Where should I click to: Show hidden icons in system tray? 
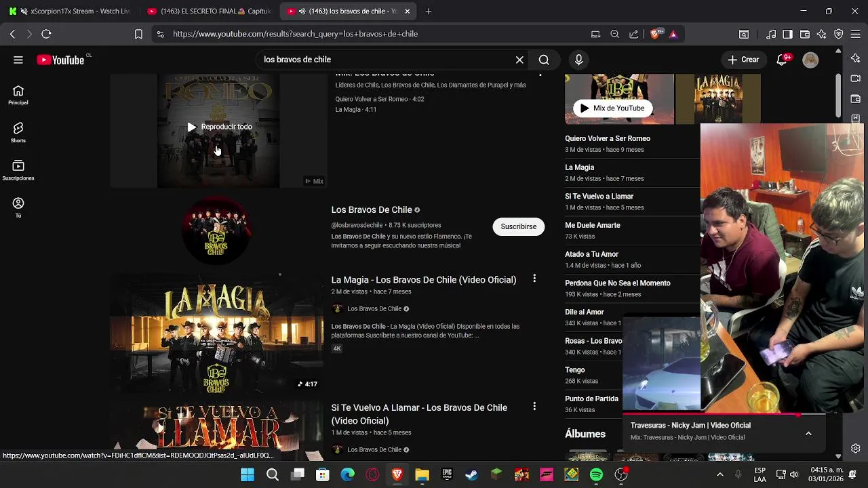click(719, 474)
